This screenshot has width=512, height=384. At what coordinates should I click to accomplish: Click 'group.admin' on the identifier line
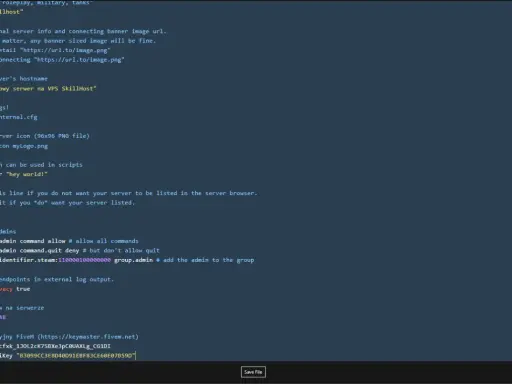click(x=133, y=260)
